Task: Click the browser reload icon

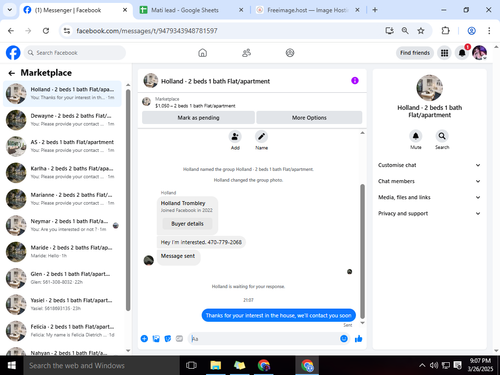Action: [46, 31]
